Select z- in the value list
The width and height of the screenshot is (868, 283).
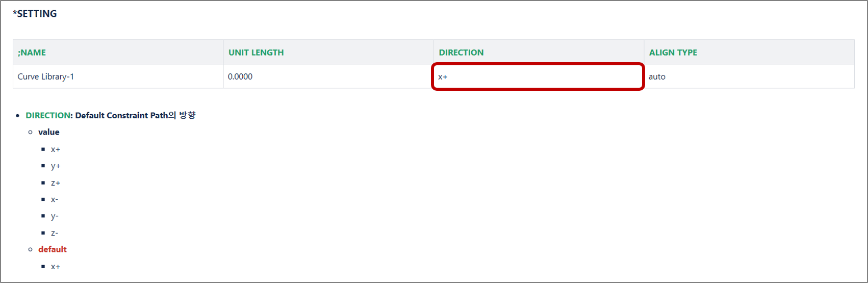point(55,233)
